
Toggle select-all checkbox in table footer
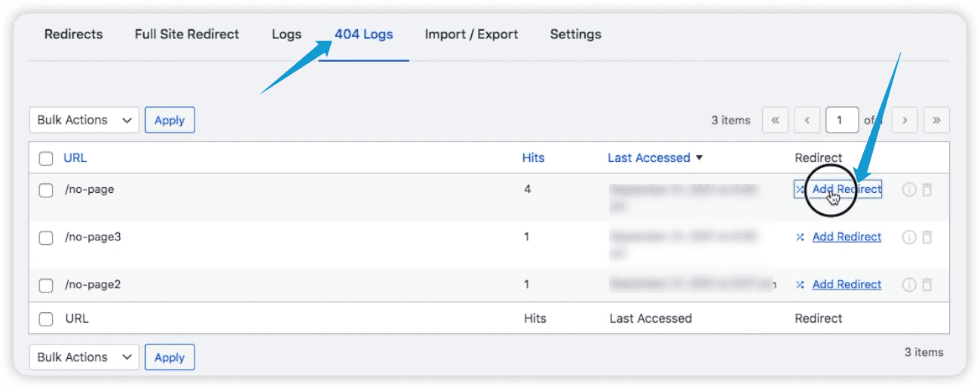pos(46,319)
